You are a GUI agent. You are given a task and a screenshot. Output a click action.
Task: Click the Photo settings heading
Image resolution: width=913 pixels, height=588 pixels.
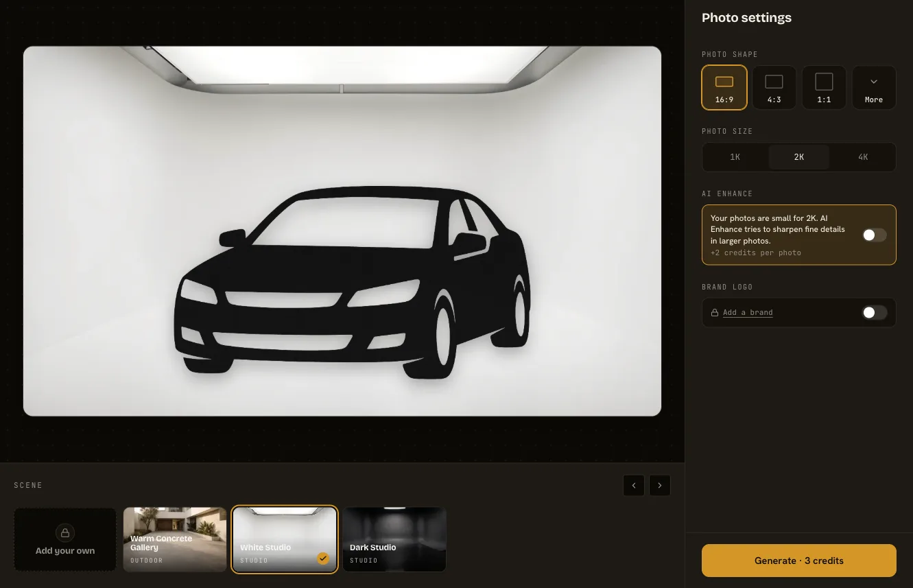[746, 18]
